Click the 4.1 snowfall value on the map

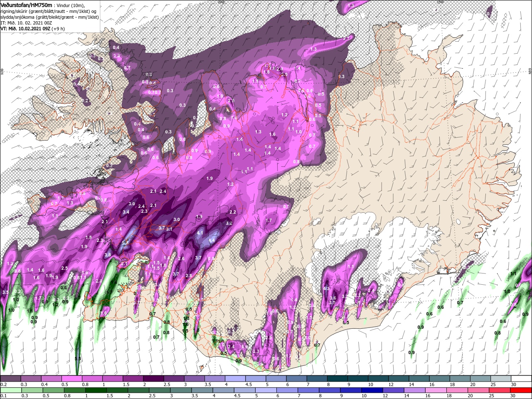pos(200,233)
